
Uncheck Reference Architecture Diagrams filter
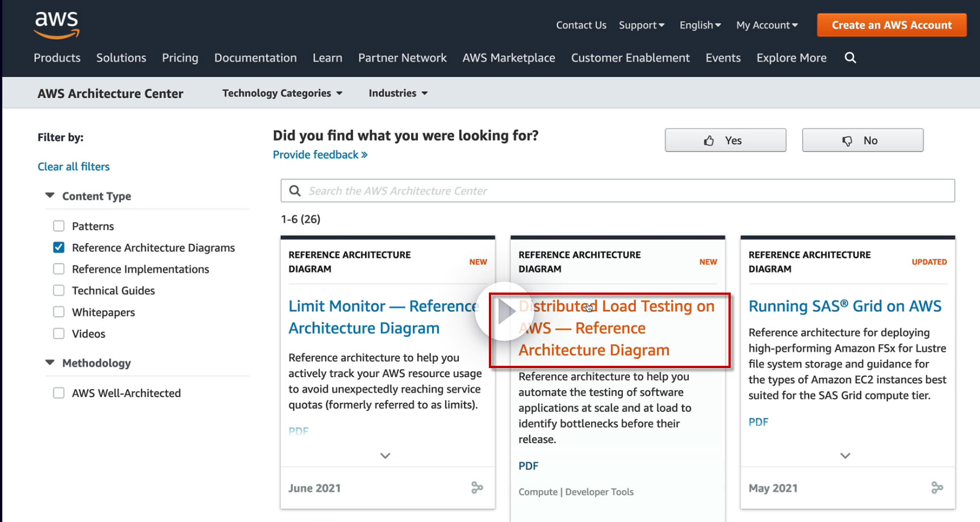click(x=59, y=248)
